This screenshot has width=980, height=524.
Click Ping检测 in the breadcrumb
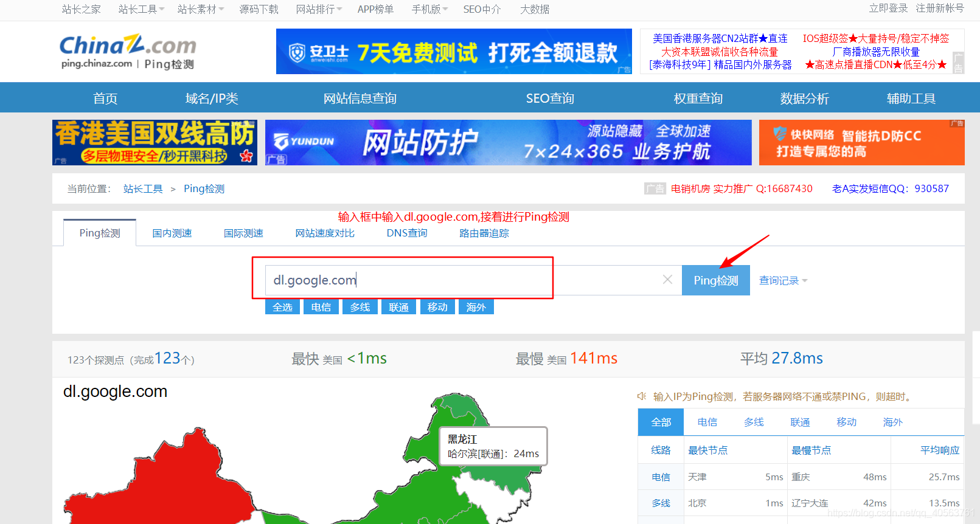point(204,188)
